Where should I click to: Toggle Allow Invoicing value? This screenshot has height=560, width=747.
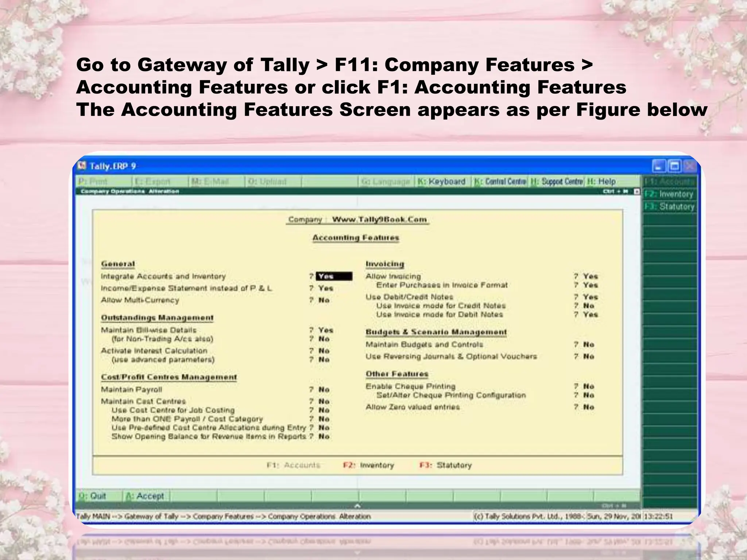click(x=590, y=276)
